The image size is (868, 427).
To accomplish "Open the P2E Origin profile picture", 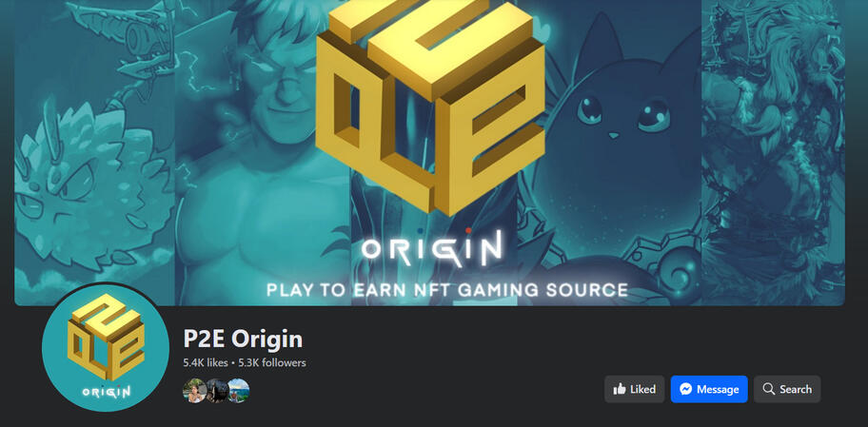I will point(106,348).
